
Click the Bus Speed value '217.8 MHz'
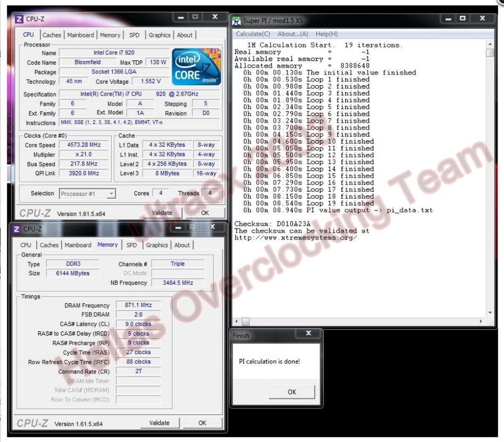84,164
